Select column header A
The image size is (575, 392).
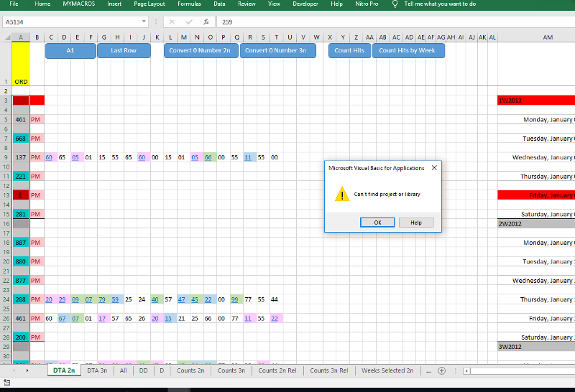click(x=21, y=37)
